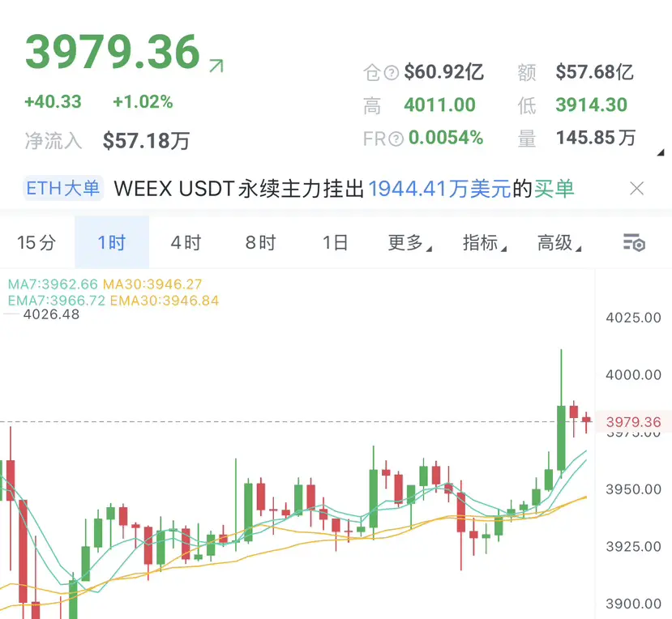Open the 指标 indicators dropdown
This screenshot has width=672, height=619.
tap(484, 242)
